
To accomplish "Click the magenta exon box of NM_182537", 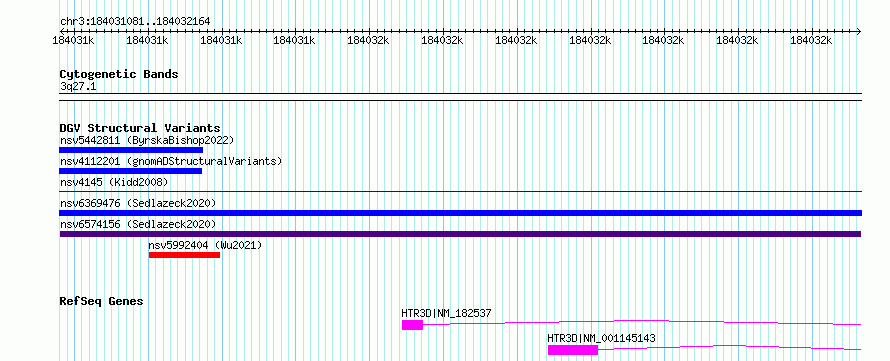I will coord(413,325).
